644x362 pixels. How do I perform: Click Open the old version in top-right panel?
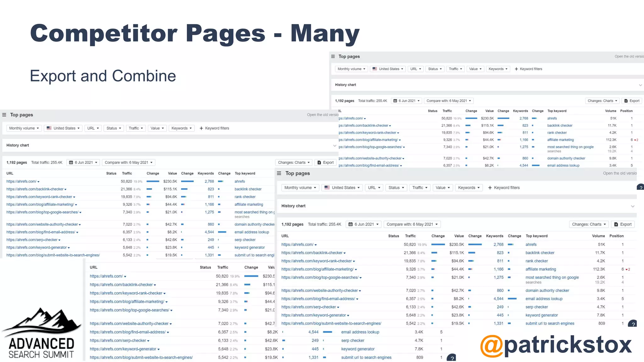(x=629, y=57)
